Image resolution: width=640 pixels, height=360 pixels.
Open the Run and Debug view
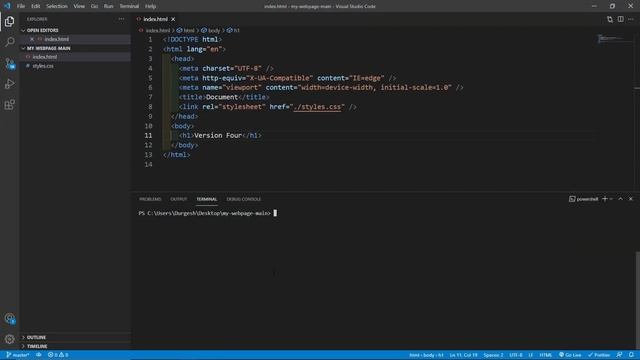tap(9, 84)
